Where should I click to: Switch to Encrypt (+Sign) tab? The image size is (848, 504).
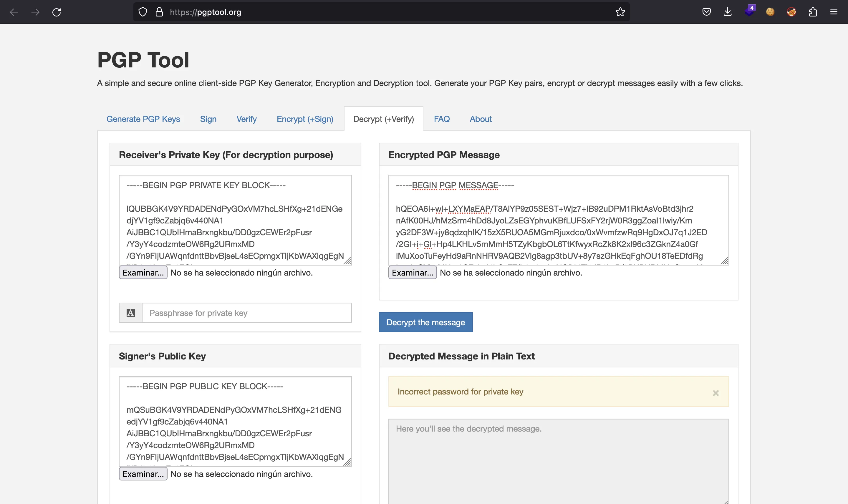click(x=305, y=119)
